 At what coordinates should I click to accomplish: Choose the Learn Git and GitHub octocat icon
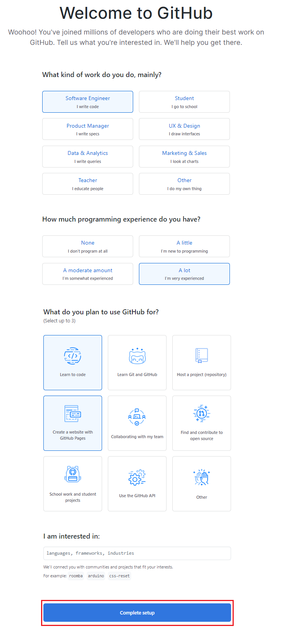[137, 356]
